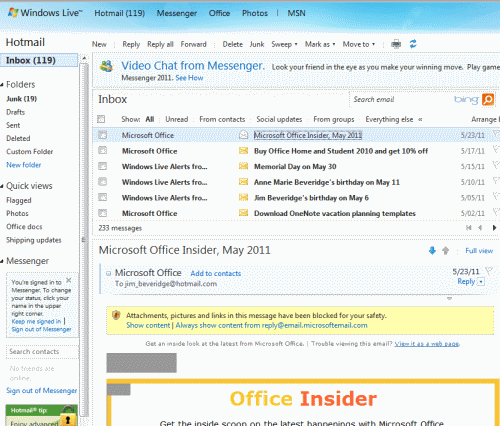Go to previous page of messages
The image size is (500, 426).
pos(480,228)
